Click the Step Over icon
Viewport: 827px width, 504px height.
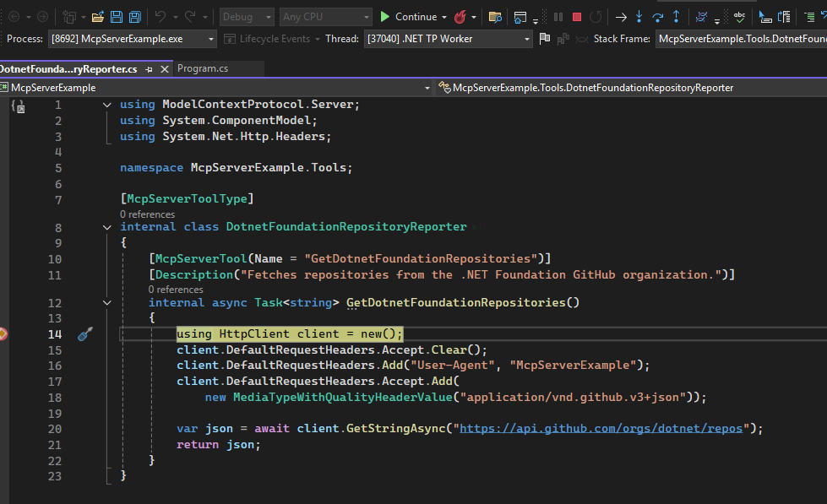(x=657, y=17)
